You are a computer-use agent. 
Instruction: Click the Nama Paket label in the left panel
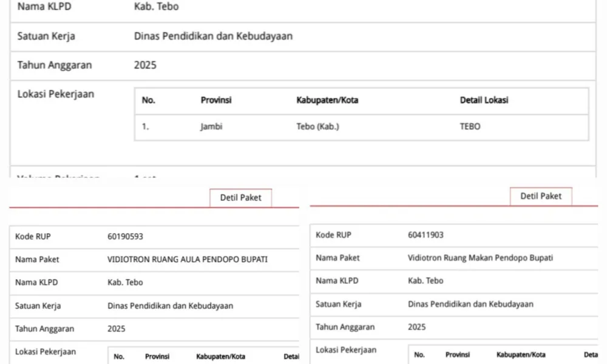tap(37, 260)
